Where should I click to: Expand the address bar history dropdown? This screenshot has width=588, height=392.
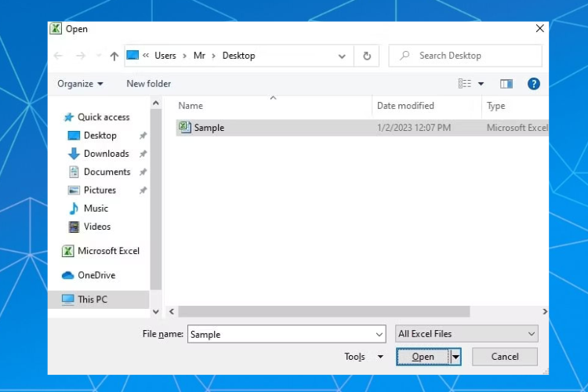click(342, 56)
